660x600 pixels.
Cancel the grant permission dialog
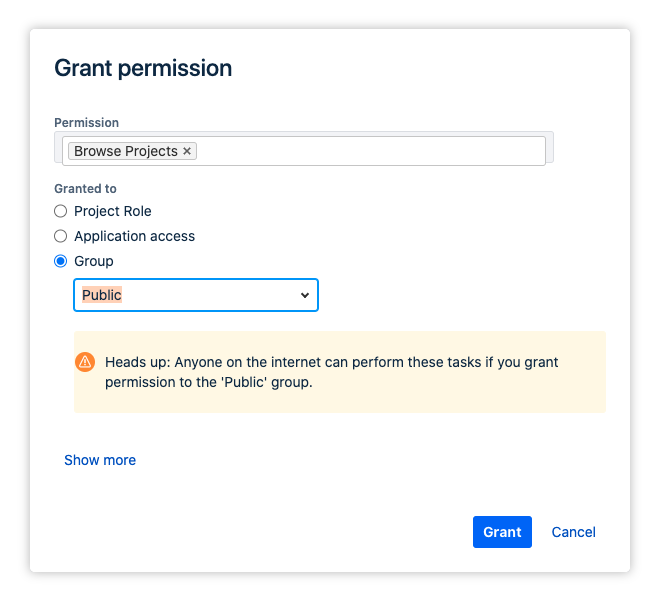click(573, 532)
